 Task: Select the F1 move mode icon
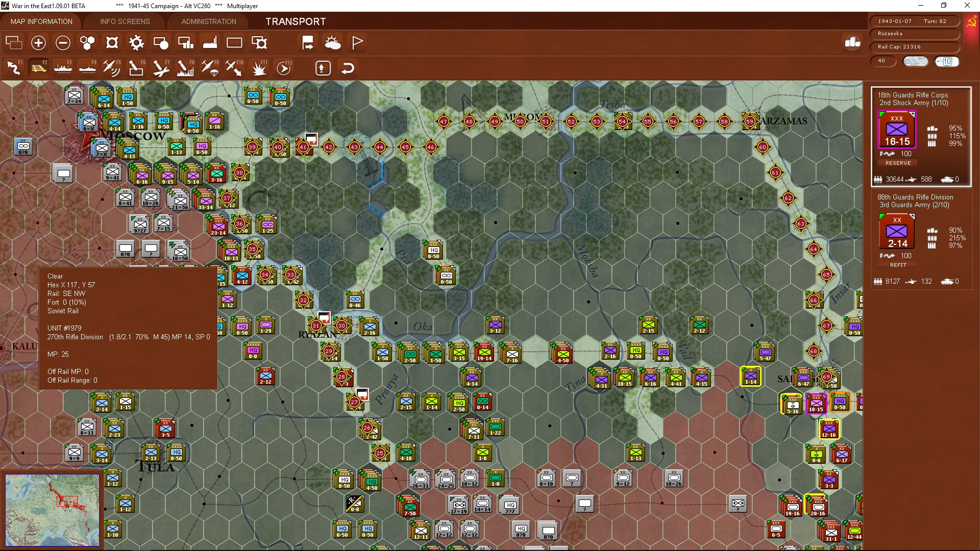(14, 68)
